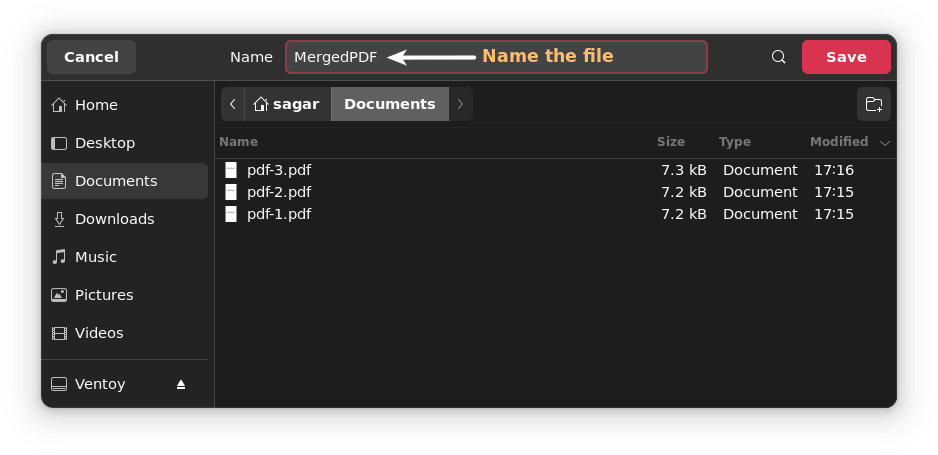Create a new folder using the folder icon
This screenshot has width=938, height=455.
pos(873,104)
